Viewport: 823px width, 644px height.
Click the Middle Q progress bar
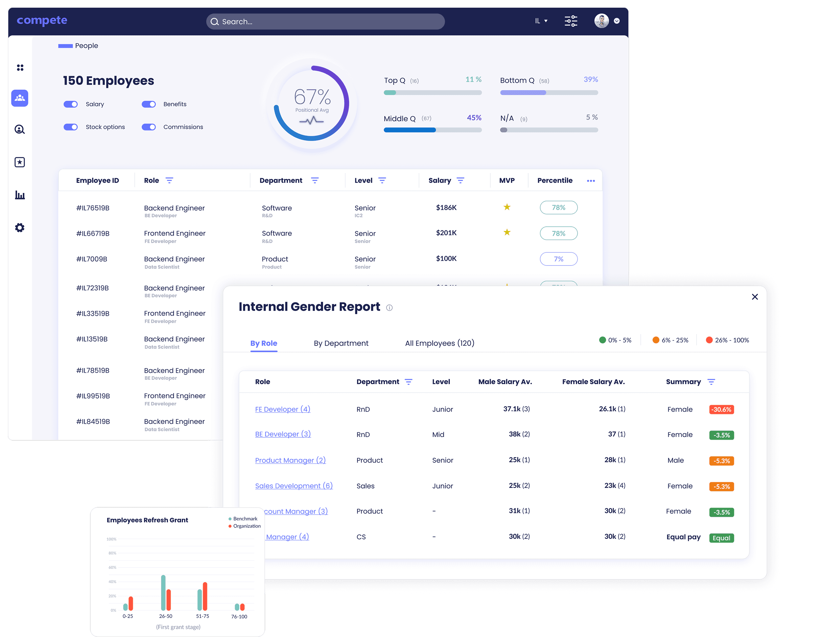pyautogui.click(x=432, y=130)
